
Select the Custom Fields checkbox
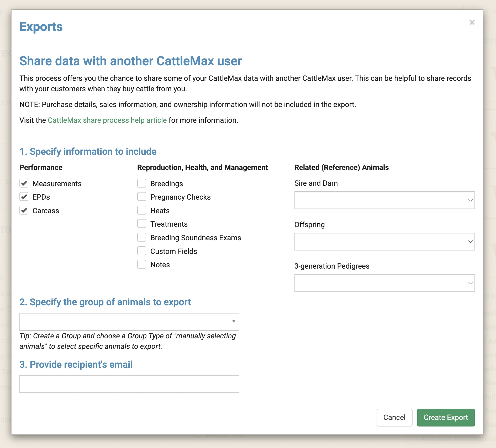142,251
